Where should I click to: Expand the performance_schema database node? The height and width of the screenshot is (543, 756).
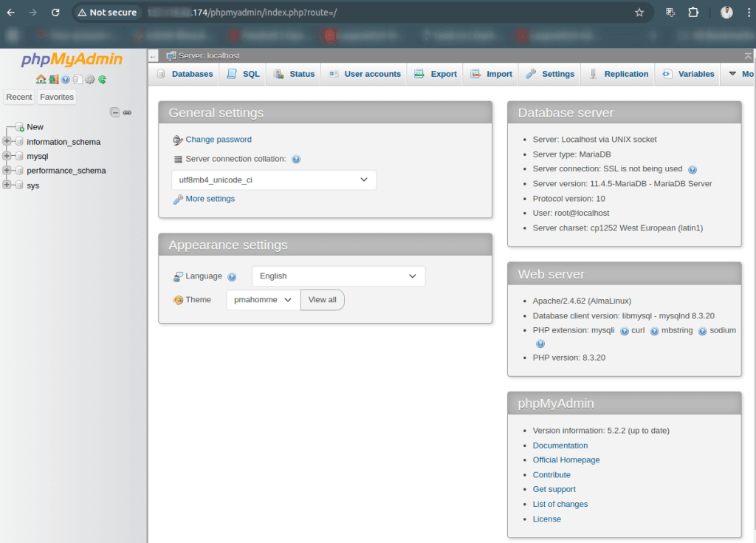(x=7, y=170)
